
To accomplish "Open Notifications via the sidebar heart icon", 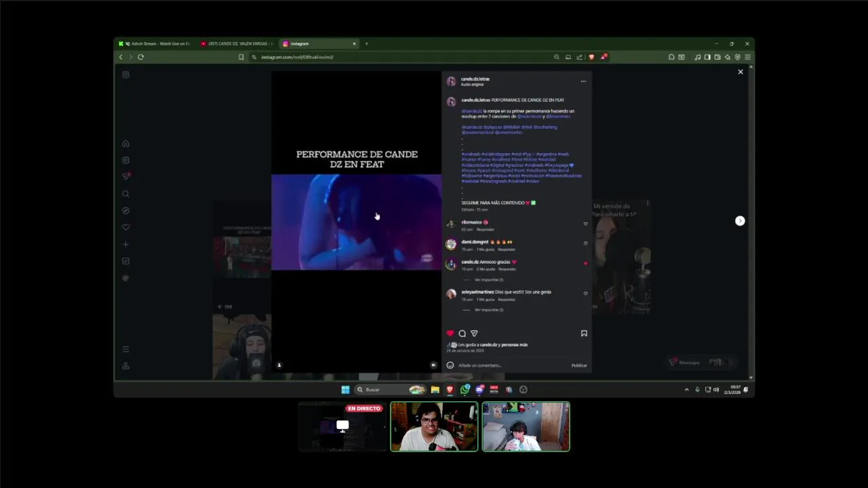I will [x=125, y=228].
